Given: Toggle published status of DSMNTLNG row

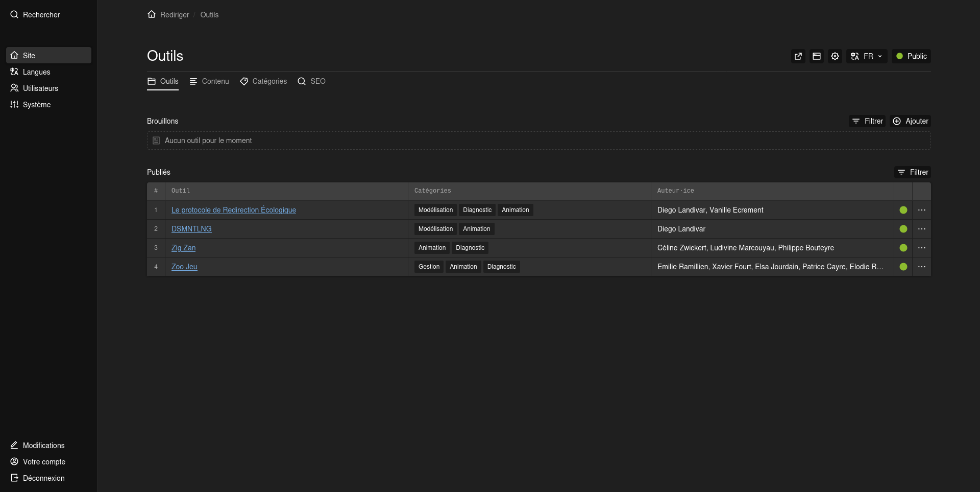Looking at the screenshot, I should pyautogui.click(x=903, y=229).
